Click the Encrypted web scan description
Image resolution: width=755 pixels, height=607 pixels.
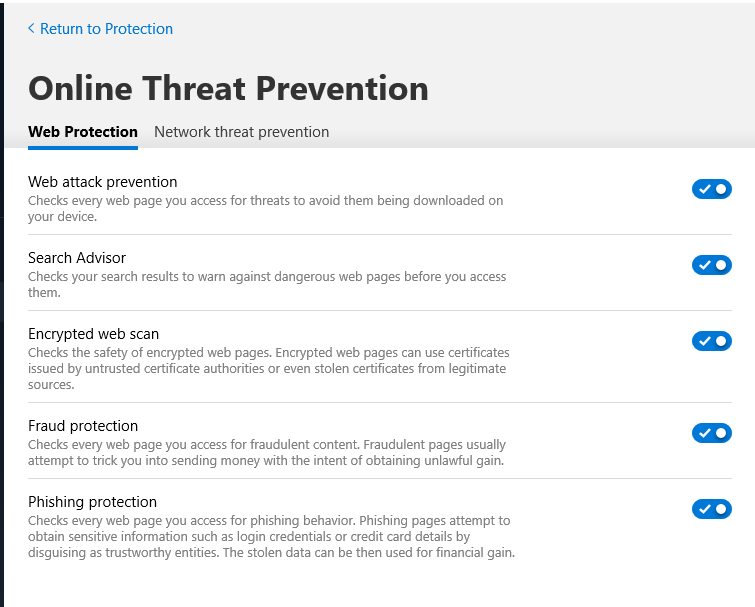click(269, 368)
